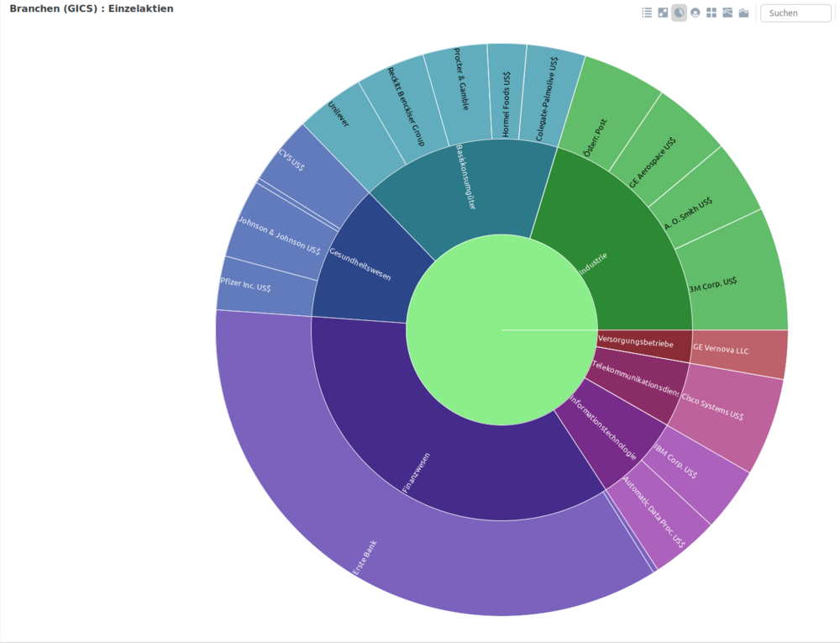Screen dimensions: 840x643
Task: Switch to the list view icon
Action: tap(647, 13)
